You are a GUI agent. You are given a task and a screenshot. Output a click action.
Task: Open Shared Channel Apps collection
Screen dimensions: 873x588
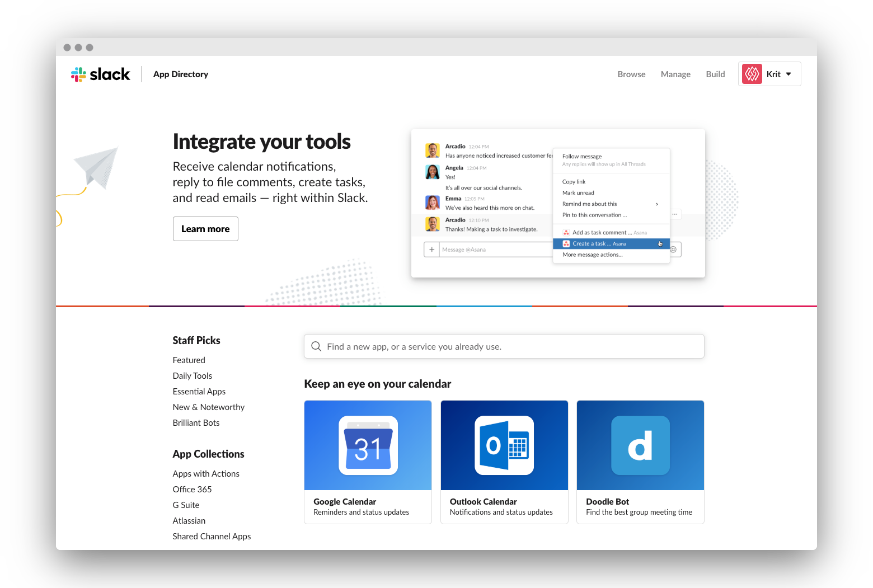212,537
